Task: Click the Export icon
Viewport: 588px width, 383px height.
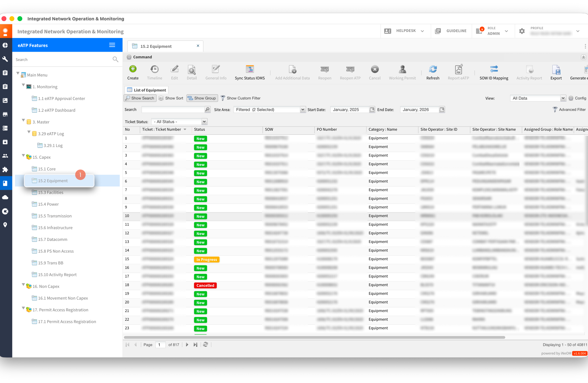Action: coord(556,70)
